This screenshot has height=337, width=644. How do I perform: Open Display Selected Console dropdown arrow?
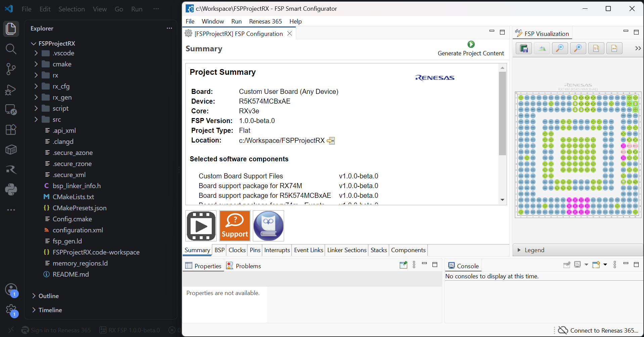click(586, 265)
